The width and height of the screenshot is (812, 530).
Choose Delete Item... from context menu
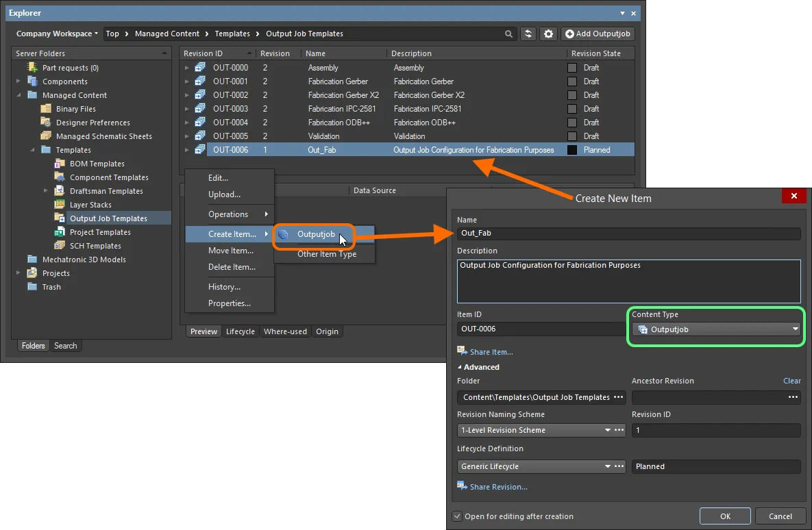click(x=230, y=267)
